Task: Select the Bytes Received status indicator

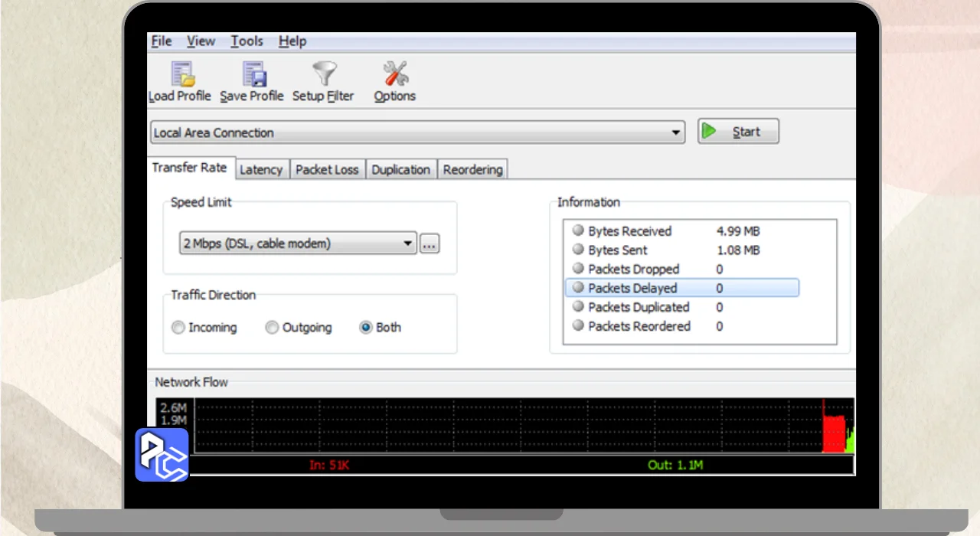Action: click(x=577, y=230)
